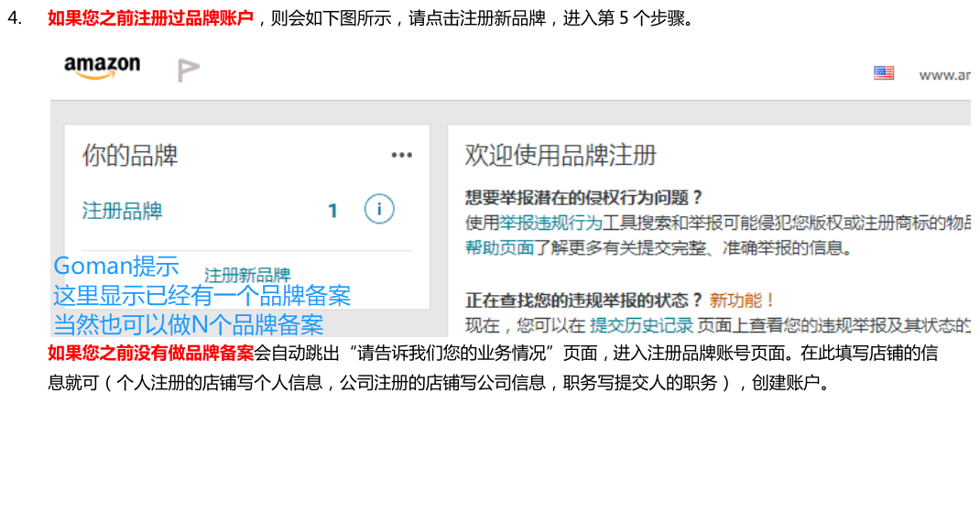Screen dimensions: 980x524
Task: Click the 你的品牌 panel heading
Action: [x=130, y=155]
